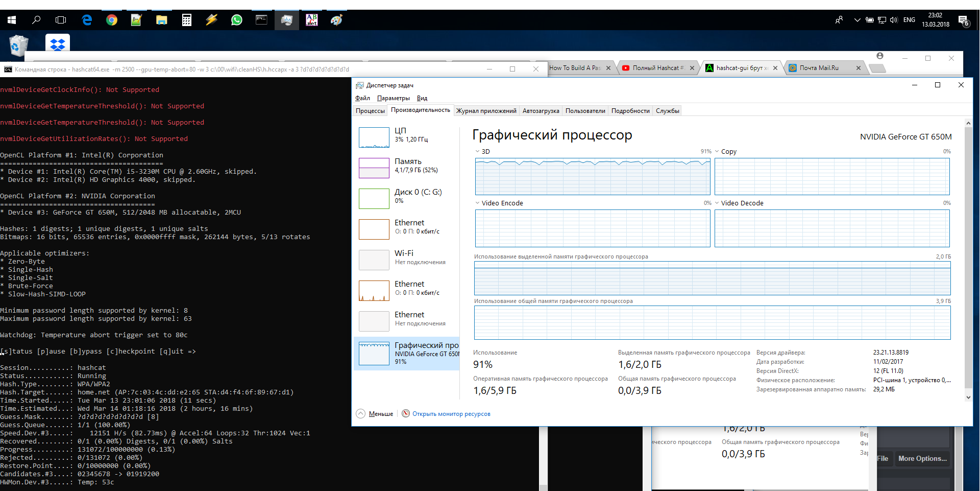Expand the Copy graph engine dropdown
The image size is (980, 491).
[717, 152]
